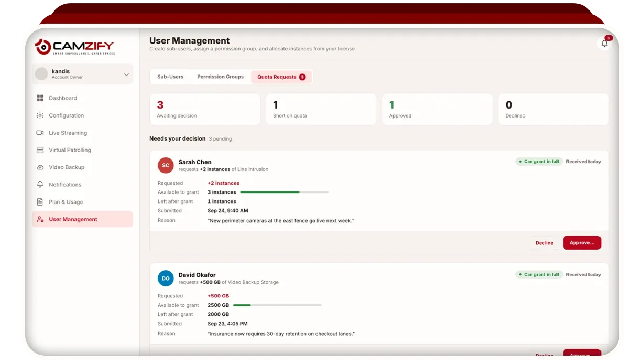Screen dimensions: 644x363
Task: Click the User Management people icon
Action: click(x=40, y=219)
